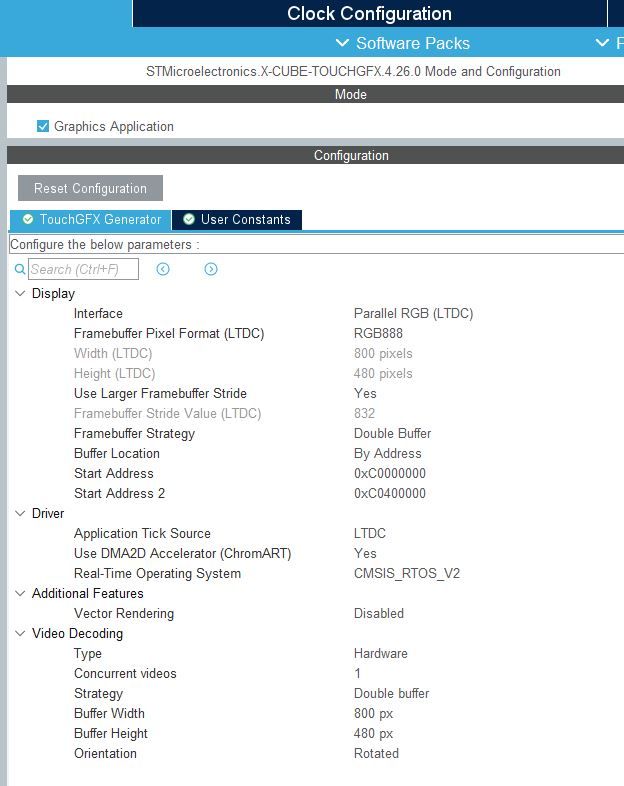Screen dimensions: 624x786
Task: Edit Start Address 2 value 0xC0400000
Action: [x=389, y=493]
